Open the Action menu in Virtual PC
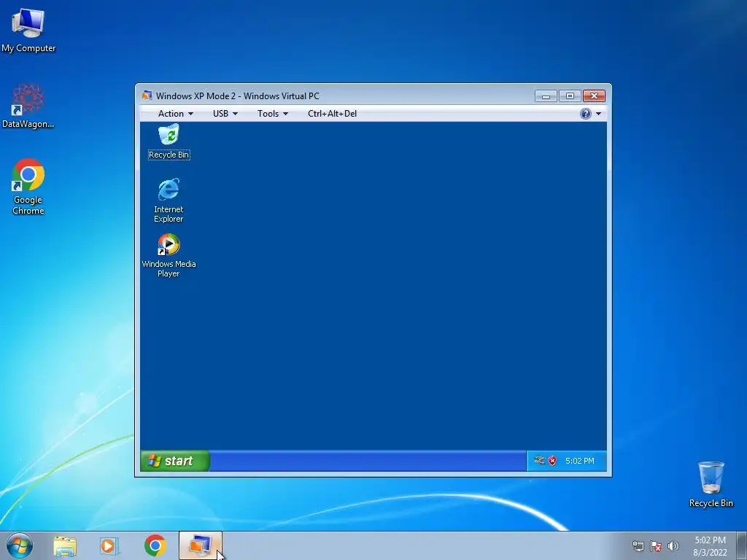The image size is (747, 560). 175,113
